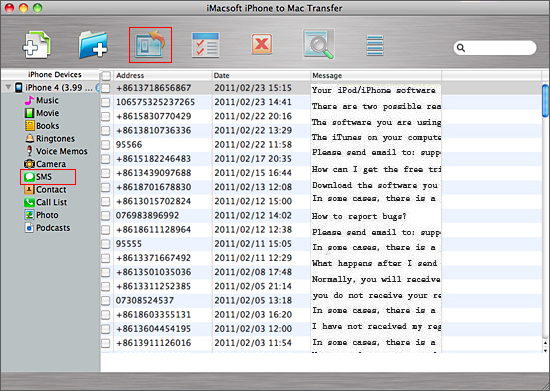Click the Voice Memos microphone icon

click(29, 151)
